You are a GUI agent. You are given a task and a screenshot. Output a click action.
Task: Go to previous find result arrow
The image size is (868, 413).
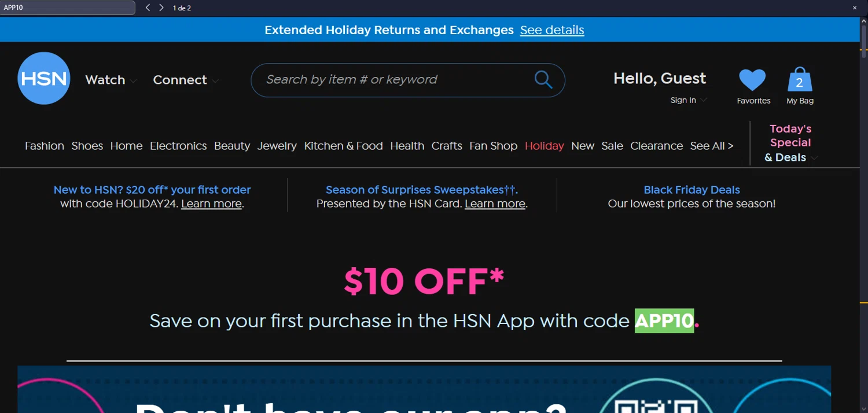point(148,8)
